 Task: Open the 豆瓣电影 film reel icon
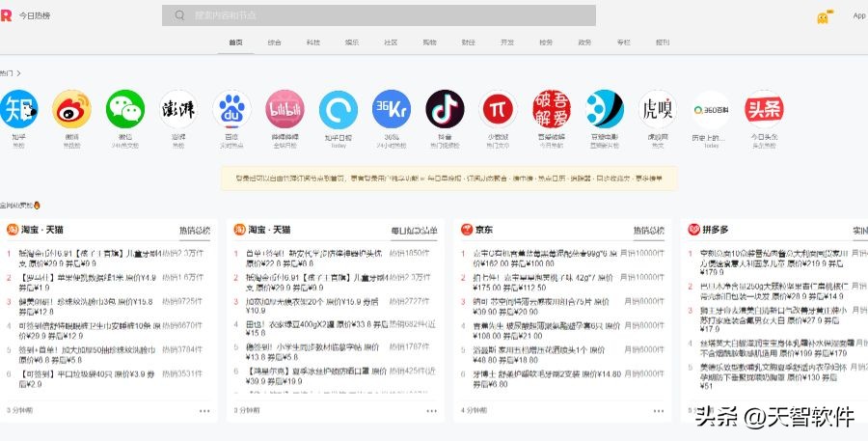click(x=605, y=109)
